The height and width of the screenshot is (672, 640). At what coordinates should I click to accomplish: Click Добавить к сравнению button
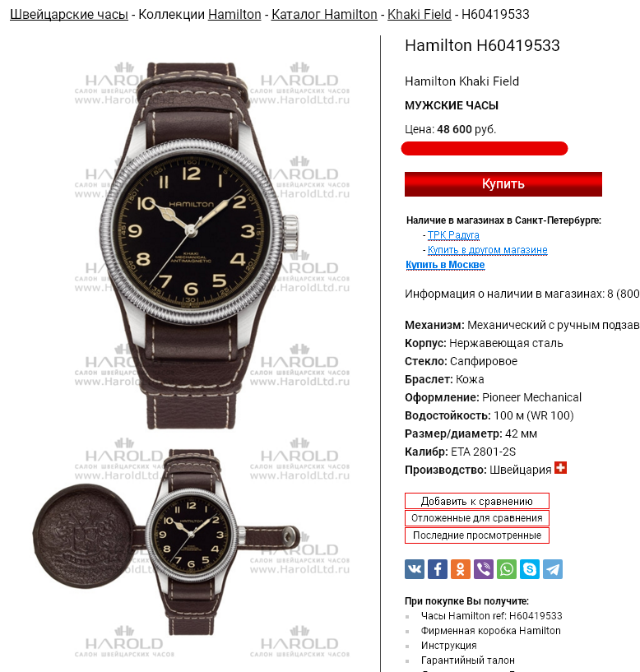click(x=477, y=501)
